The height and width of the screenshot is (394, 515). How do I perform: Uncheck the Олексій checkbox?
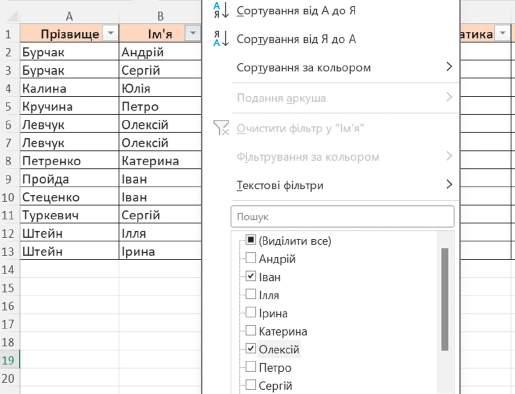(x=251, y=348)
